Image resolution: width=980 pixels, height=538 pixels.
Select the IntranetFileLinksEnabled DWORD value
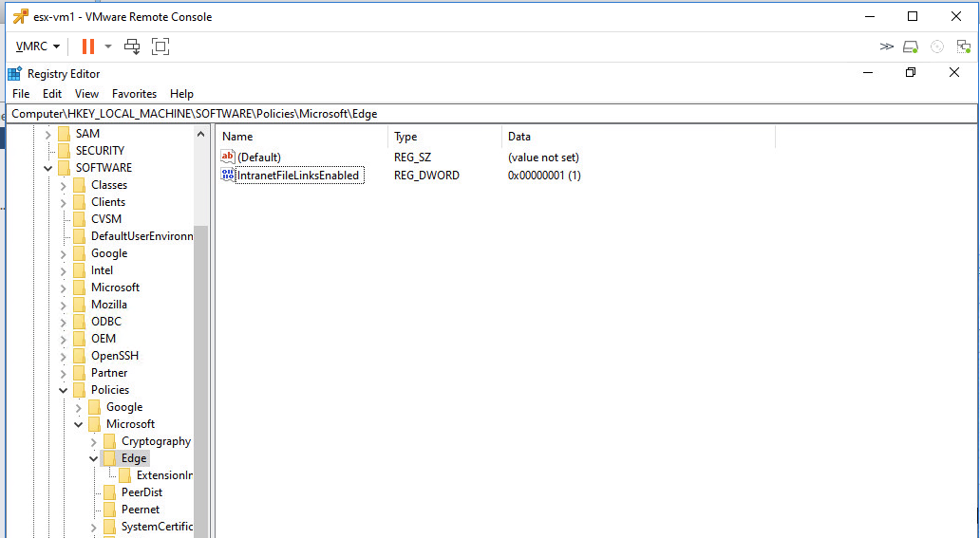pyautogui.click(x=297, y=176)
